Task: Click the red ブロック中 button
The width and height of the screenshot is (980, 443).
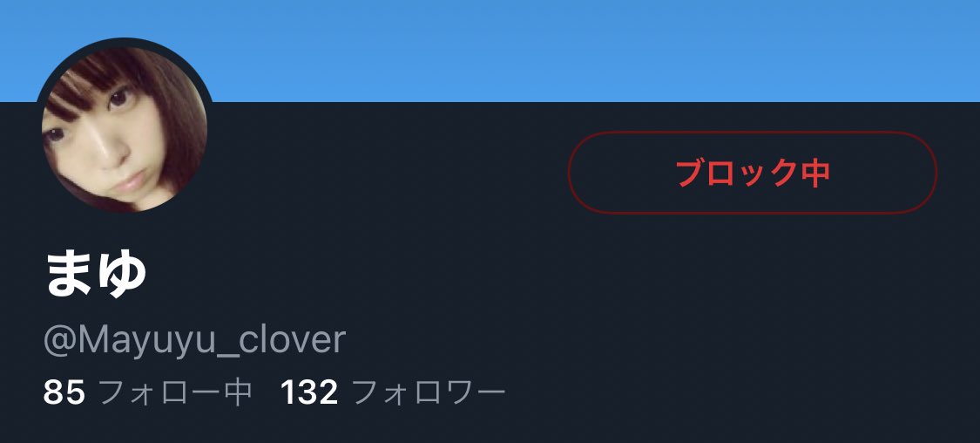Action: coord(753,173)
